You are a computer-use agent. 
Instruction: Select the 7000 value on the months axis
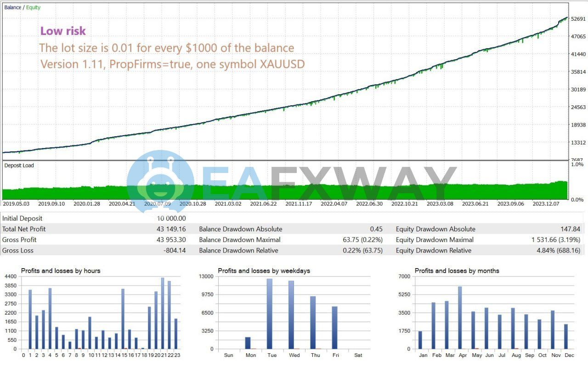click(x=405, y=276)
